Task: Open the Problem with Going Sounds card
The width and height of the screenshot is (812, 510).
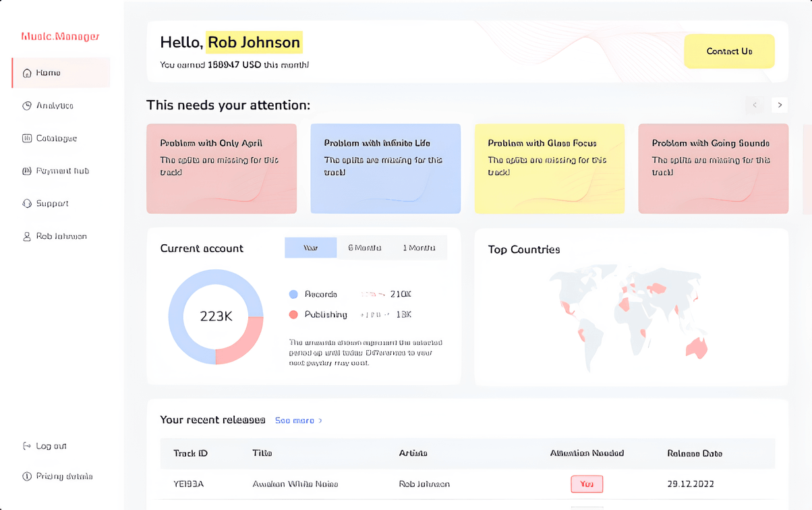Action: pos(713,169)
